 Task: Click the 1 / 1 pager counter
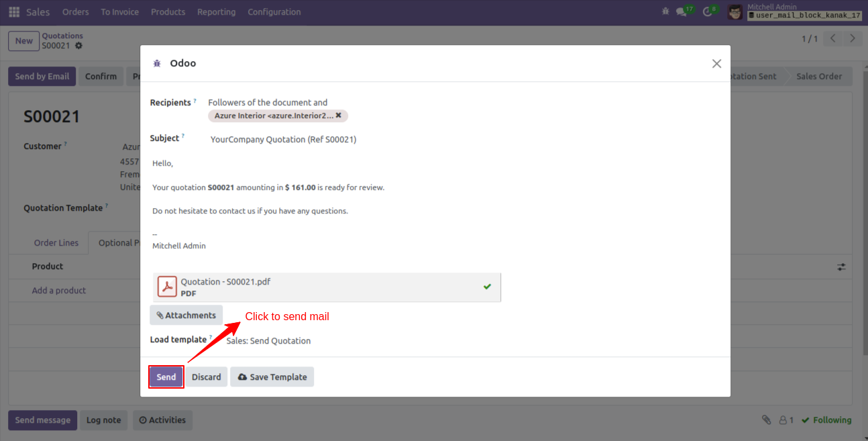810,39
